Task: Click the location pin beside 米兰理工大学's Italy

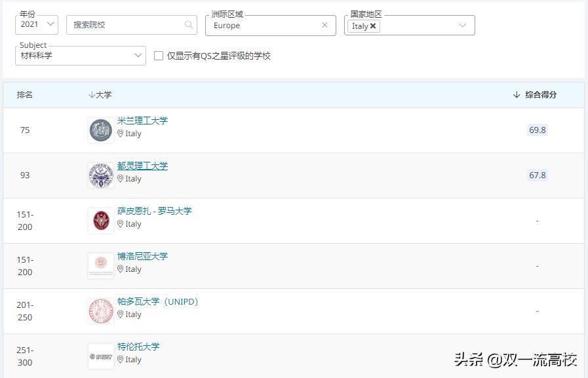Action: coord(120,134)
